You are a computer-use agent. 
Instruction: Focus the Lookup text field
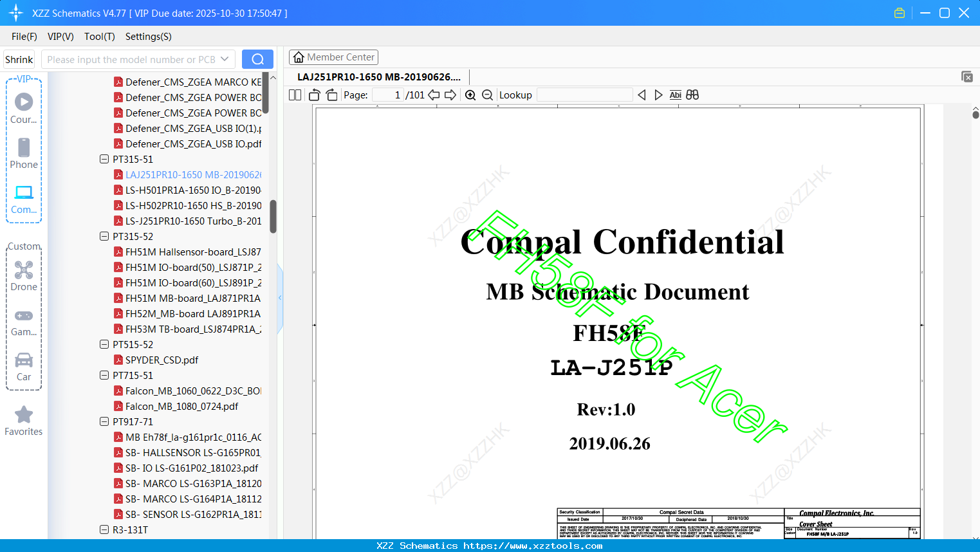click(x=585, y=95)
